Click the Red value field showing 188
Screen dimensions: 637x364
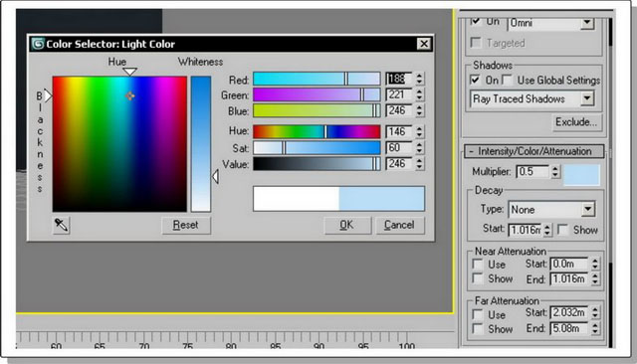[x=400, y=79]
